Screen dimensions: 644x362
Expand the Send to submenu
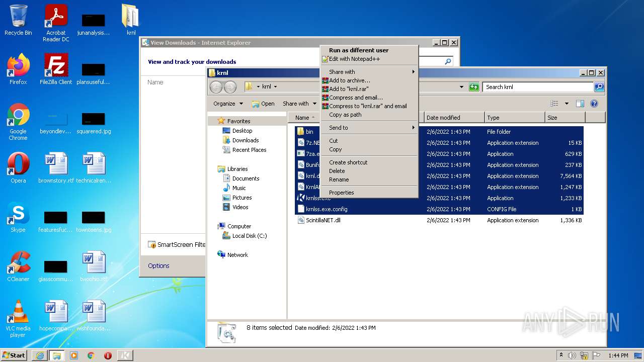click(369, 128)
